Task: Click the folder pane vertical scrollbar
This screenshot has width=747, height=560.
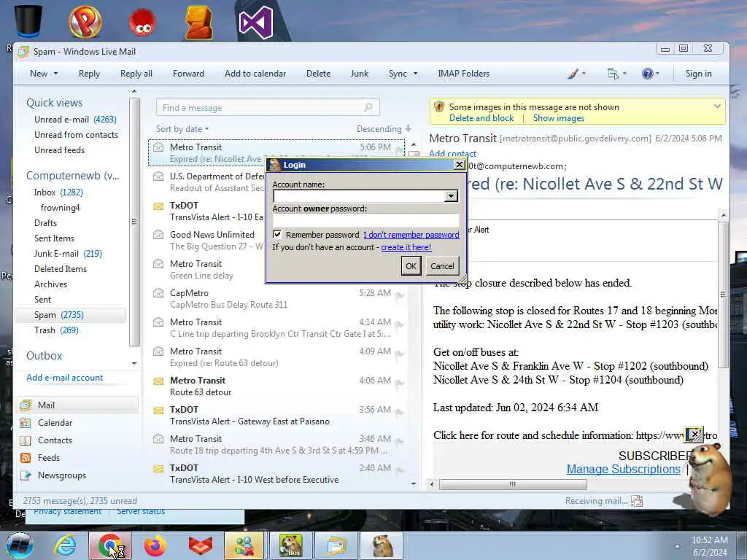Action: 134,222
